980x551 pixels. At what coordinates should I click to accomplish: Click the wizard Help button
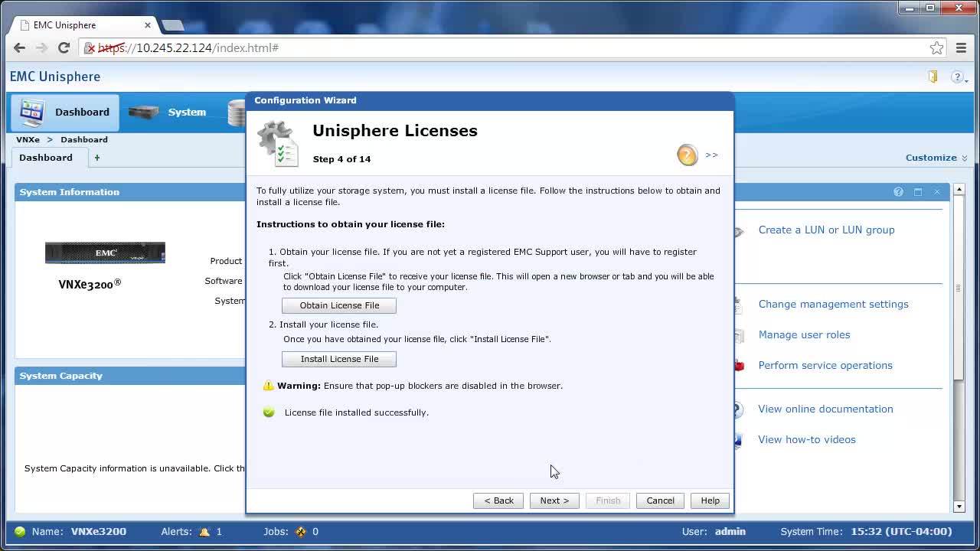coord(710,500)
